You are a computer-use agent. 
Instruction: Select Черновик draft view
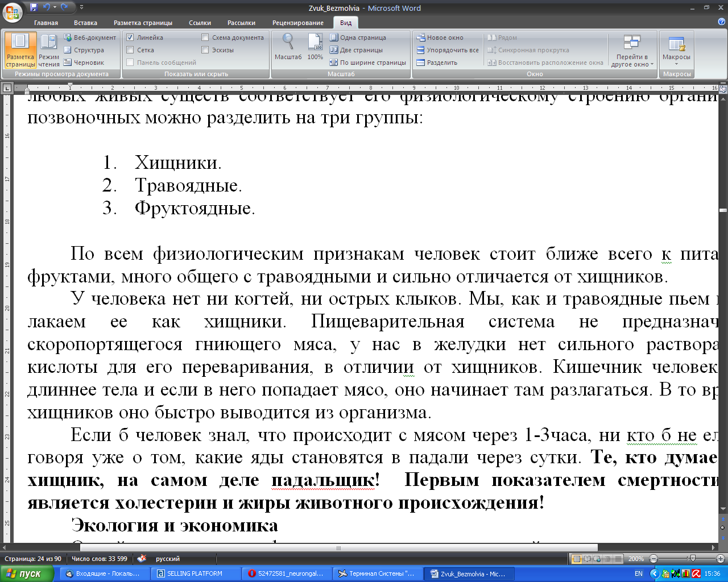tap(84, 63)
